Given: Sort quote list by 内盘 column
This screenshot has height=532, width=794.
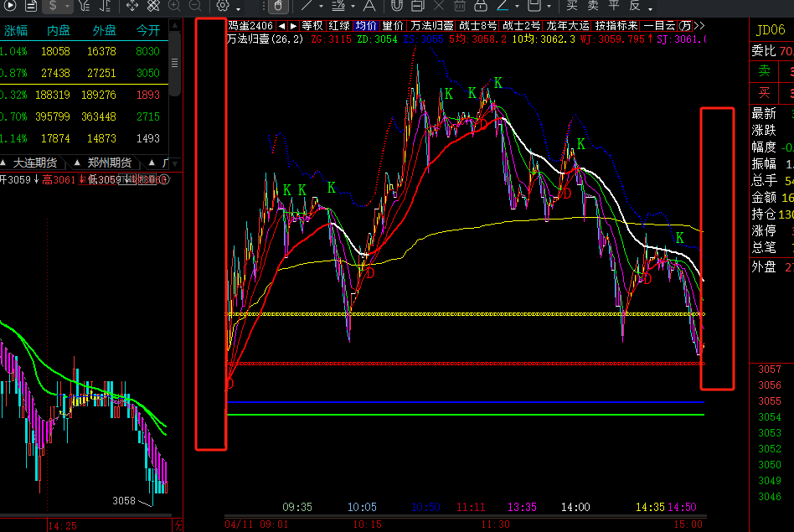Looking at the screenshot, I should tap(59, 31).
